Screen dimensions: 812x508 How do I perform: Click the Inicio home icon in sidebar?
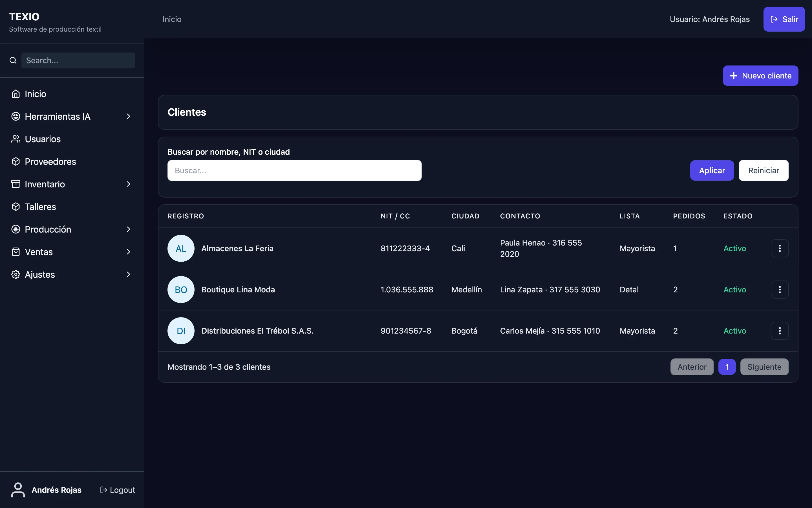coord(16,94)
